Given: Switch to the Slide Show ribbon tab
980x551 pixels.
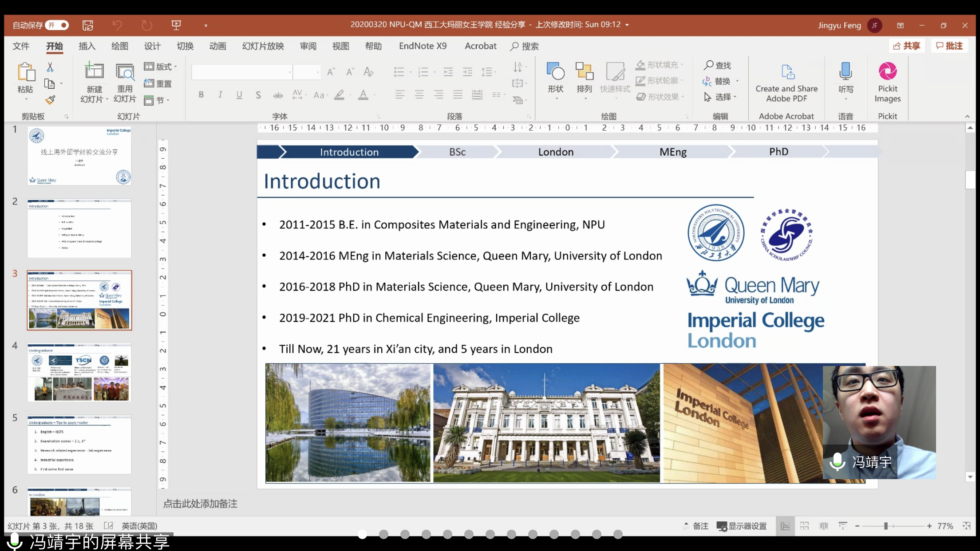Looking at the screenshot, I should point(263,46).
